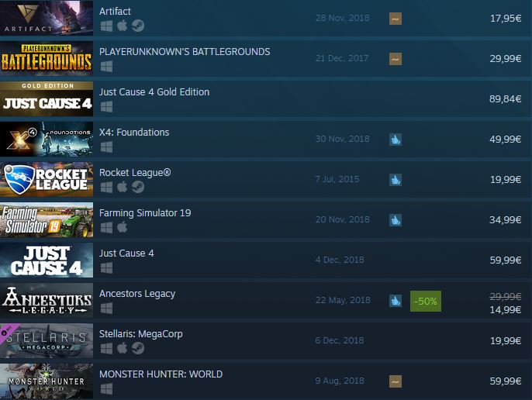Click the mixed review icon for MONSTER HUNTER: WORLD

pyautogui.click(x=396, y=381)
